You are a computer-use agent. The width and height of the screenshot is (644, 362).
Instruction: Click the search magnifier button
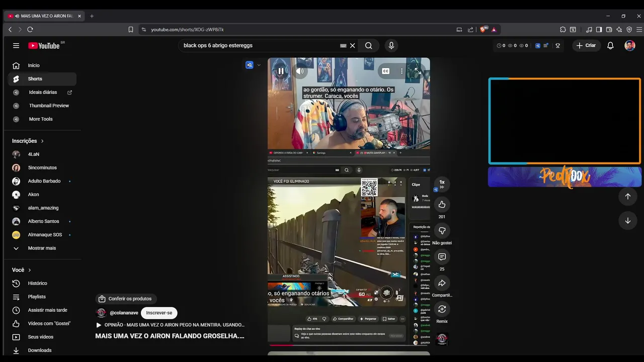[369, 45]
